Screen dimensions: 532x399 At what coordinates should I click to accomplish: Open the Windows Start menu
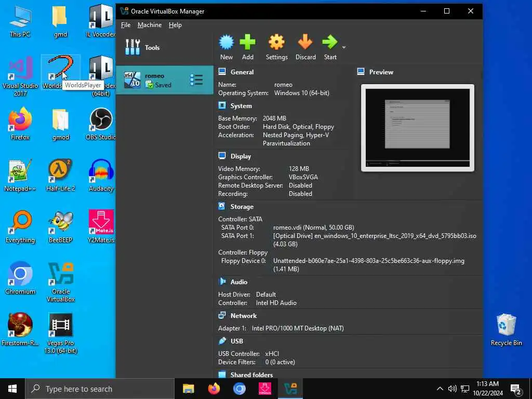[x=12, y=389]
